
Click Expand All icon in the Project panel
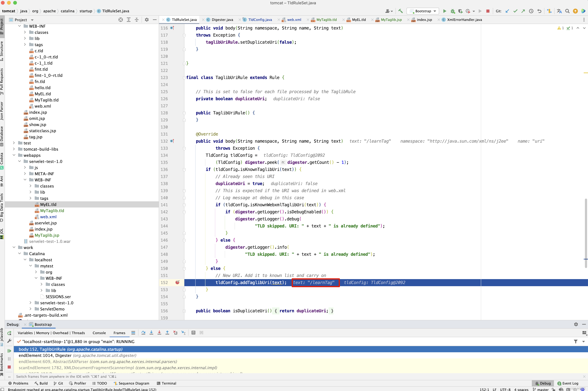click(x=129, y=20)
